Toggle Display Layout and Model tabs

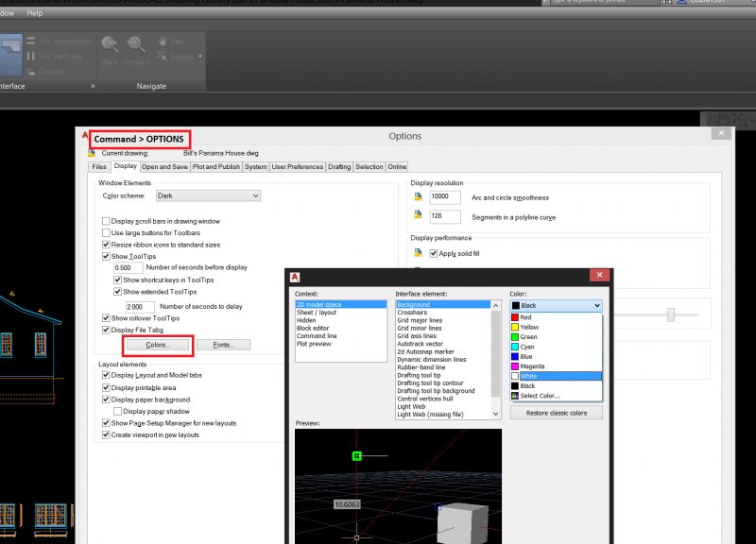click(x=106, y=375)
